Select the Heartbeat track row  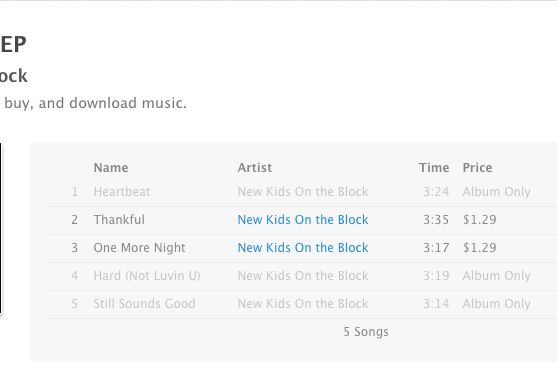click(301, 192)
